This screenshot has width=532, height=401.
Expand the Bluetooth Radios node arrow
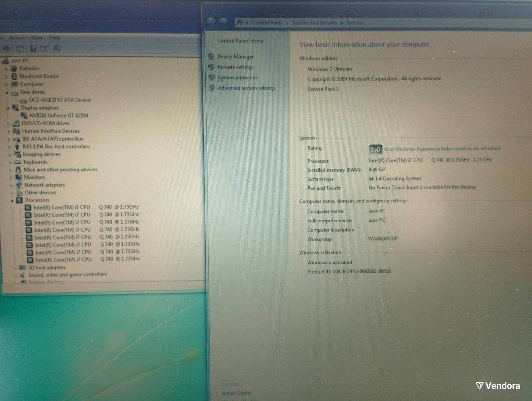tap(7, 76)
